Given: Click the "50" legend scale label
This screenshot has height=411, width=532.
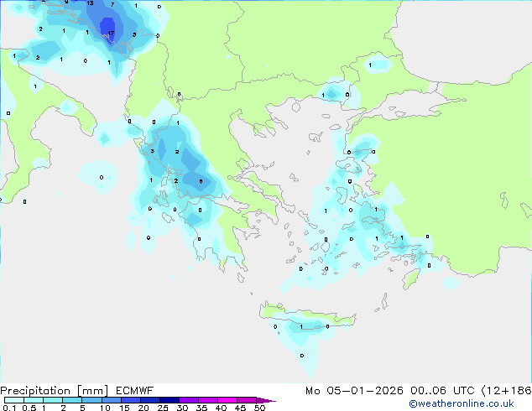Looking at the screenshot, I should point(259,408).
